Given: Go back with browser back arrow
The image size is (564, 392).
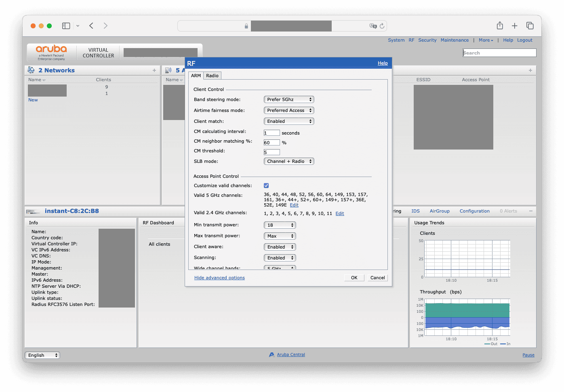Looking at the screenshot, I should pos(91,26).
